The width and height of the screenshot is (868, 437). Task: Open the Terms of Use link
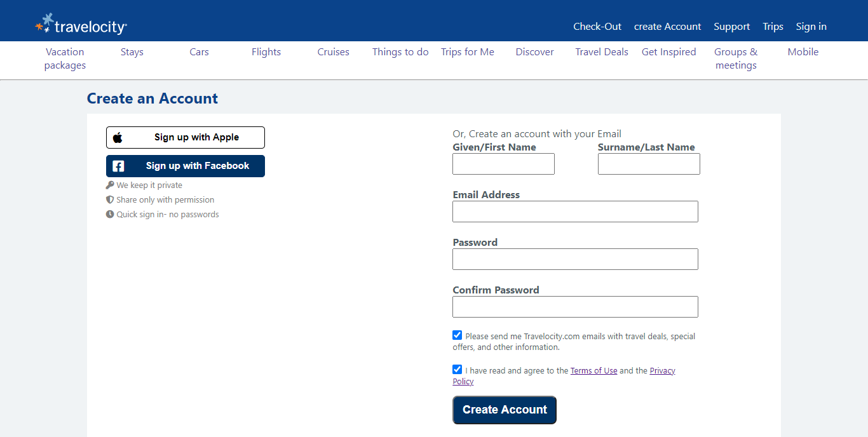pos(594,371)
